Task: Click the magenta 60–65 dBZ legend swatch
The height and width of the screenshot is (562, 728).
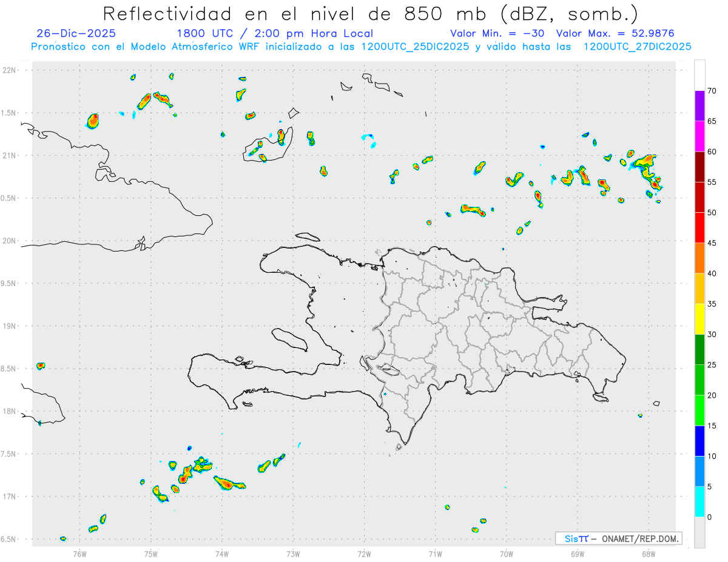Action: coord(699,136)
